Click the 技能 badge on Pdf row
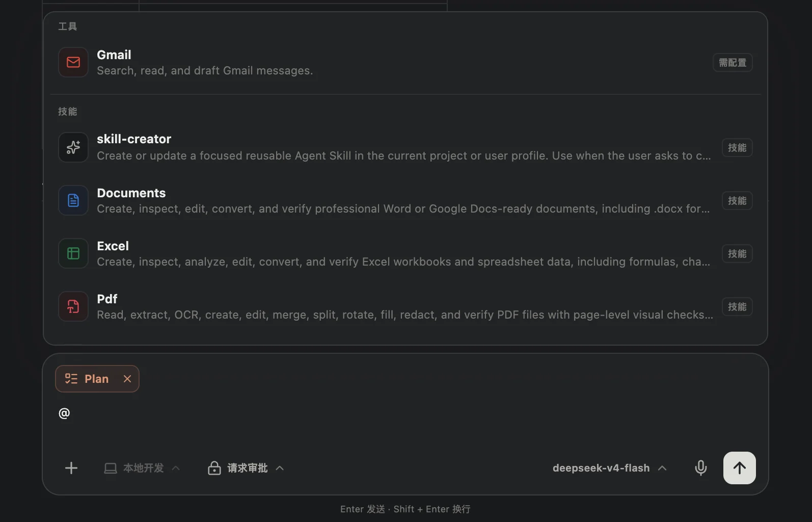812x522 pixels. click(737, 307)
